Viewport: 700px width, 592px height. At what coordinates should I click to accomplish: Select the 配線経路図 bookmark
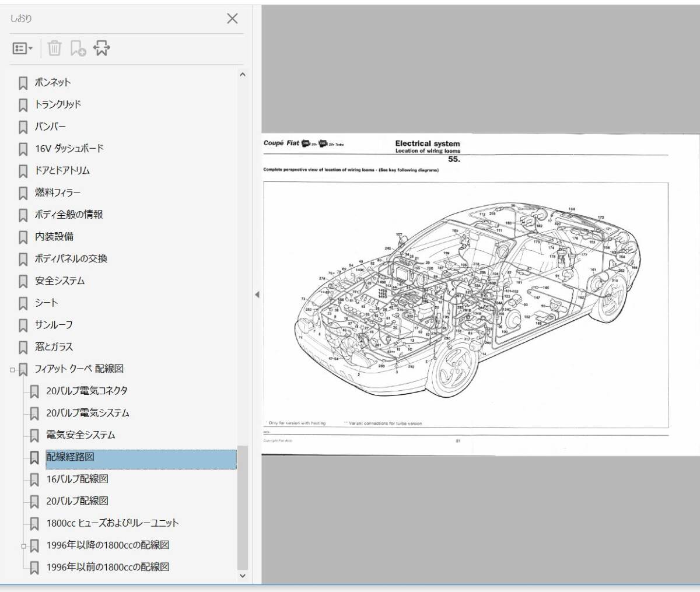point(70,457)
